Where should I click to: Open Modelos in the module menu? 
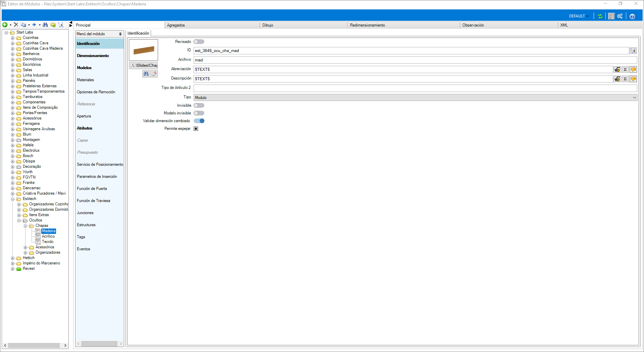100,68
